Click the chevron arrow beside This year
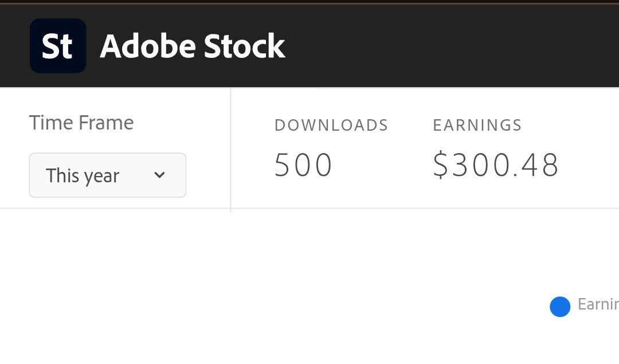 click(160, 175)
